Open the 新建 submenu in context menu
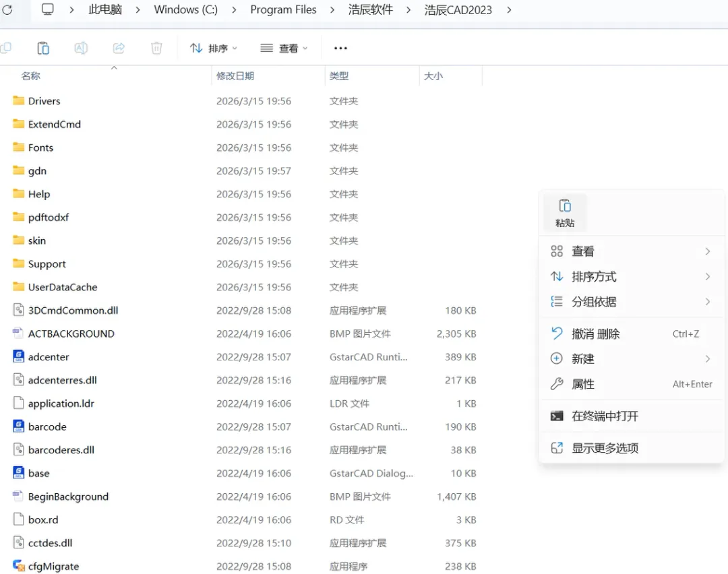 click(x=631, y=358)
